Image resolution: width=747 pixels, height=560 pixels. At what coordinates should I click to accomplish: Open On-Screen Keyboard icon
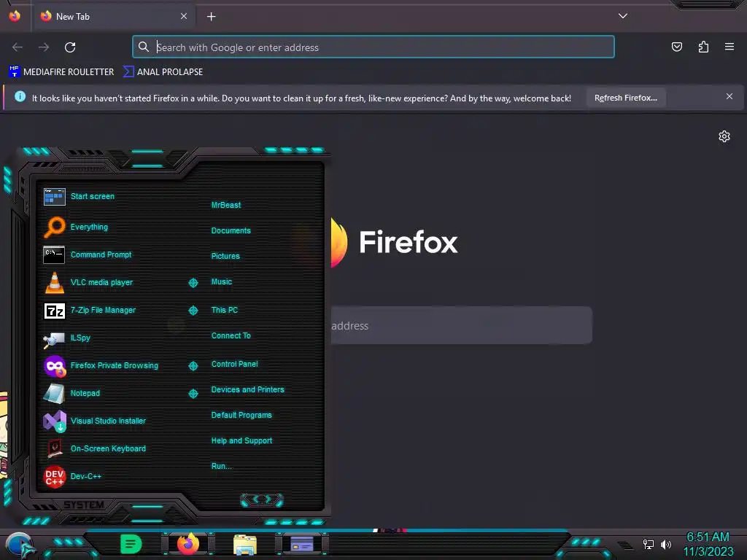54,448
